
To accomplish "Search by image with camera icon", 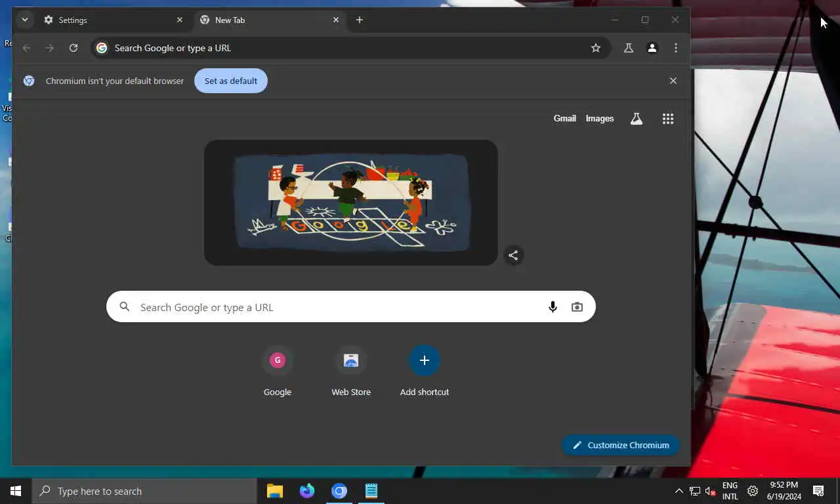I will [577, 307].
